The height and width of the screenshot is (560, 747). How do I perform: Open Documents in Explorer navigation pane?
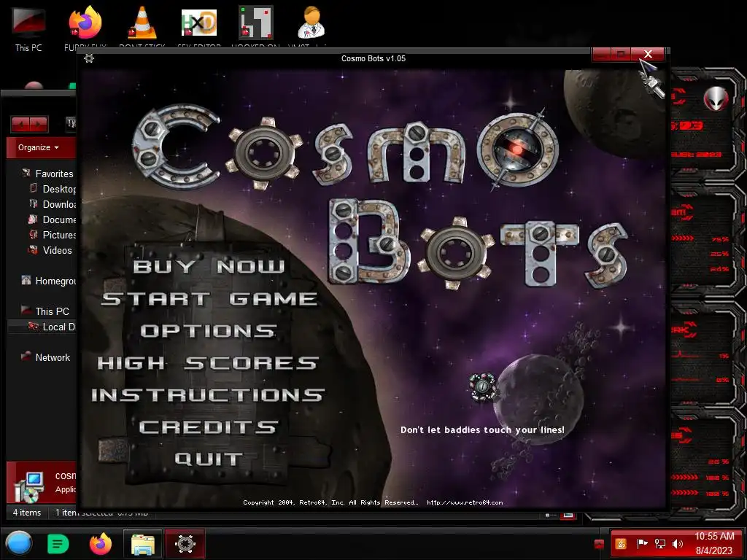coord(53,219)
